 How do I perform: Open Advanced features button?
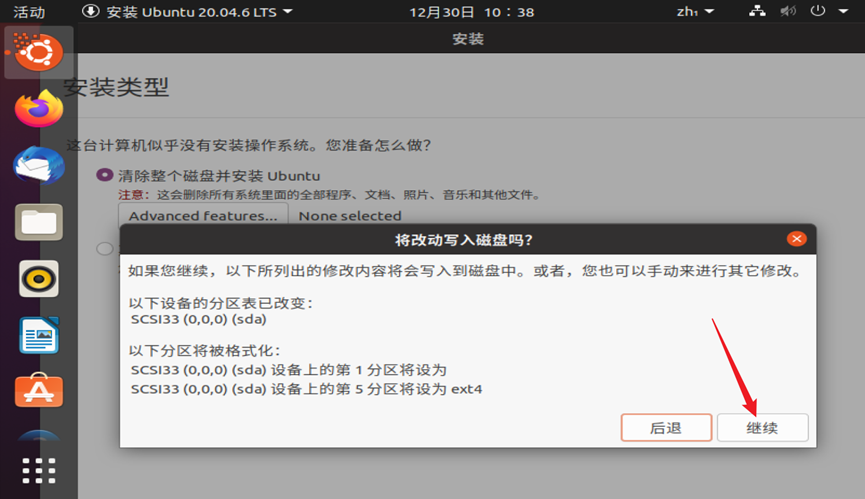pos(203,215)
